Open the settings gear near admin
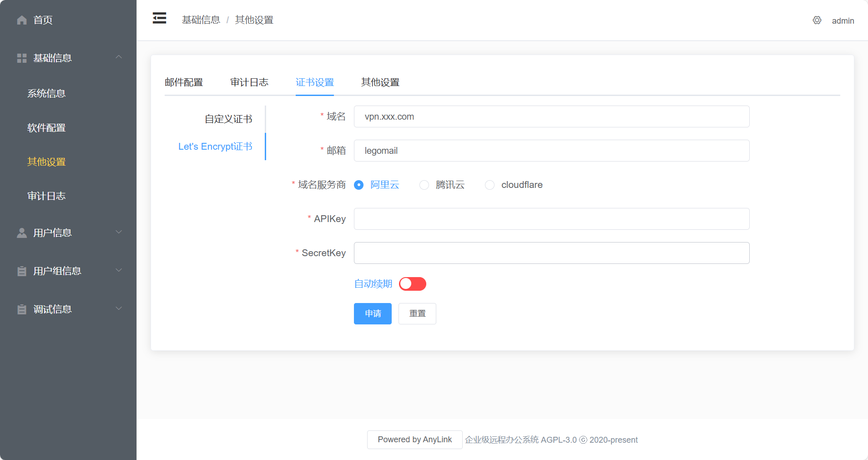Image resolution: width=868 pixels, height=460 pixels. pyautogui.click(x=817, y=20)
